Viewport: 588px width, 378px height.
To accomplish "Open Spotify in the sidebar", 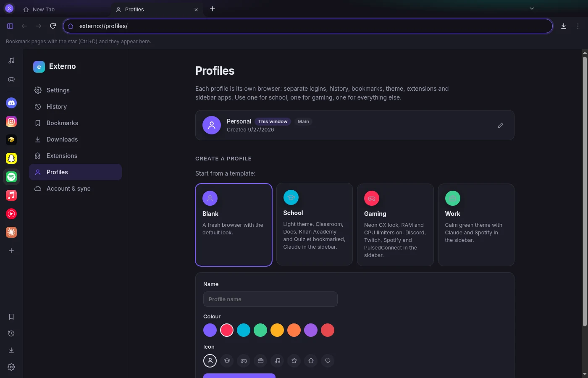I will [x=11, y=177].
